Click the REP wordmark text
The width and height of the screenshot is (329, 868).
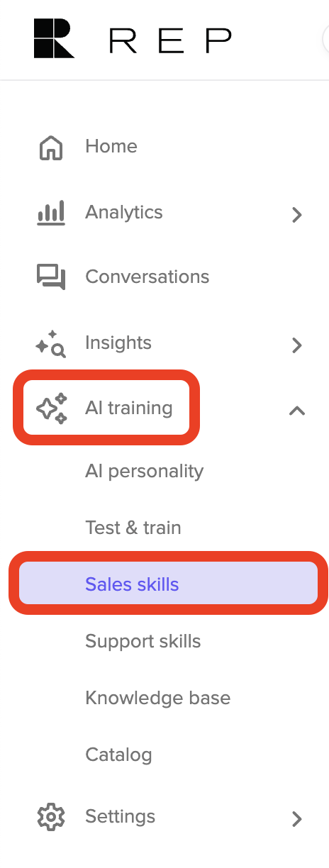click(170, 40)
